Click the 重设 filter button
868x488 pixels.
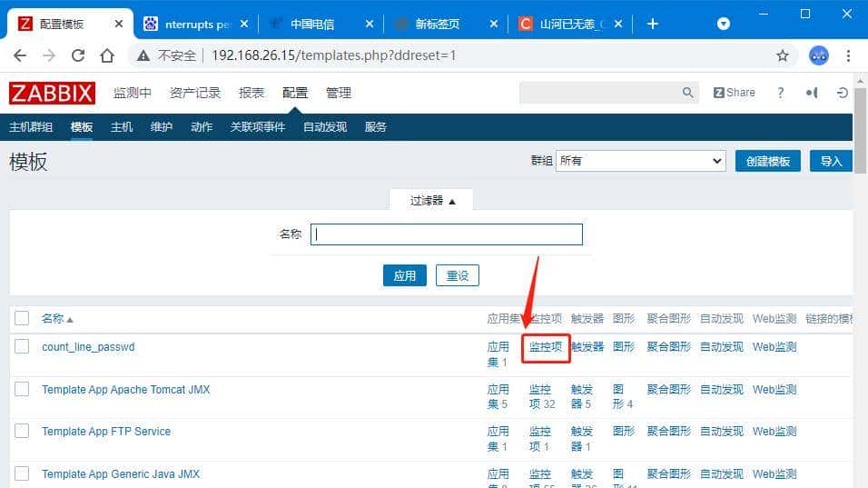pyautogui.click(x=458, y=275)
